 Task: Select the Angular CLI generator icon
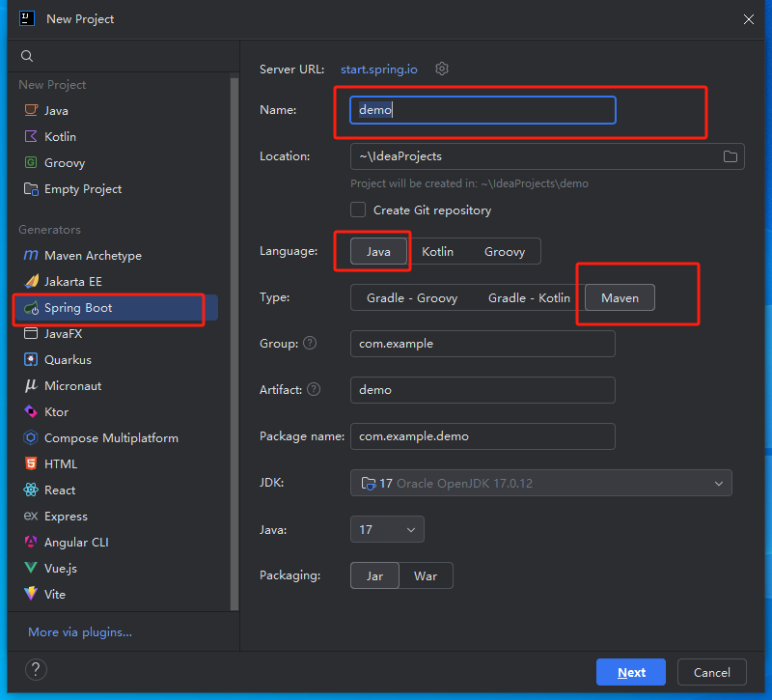click(x=31, y=542)
